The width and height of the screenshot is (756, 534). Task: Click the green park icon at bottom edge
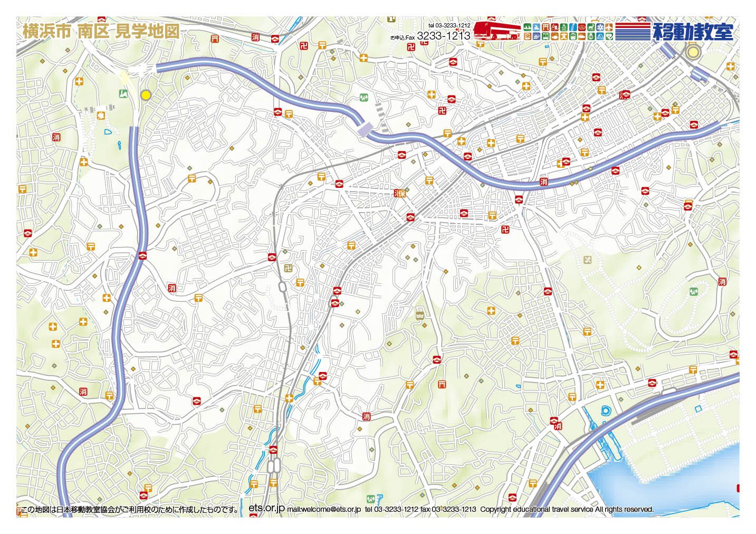(x=371, y=498)
